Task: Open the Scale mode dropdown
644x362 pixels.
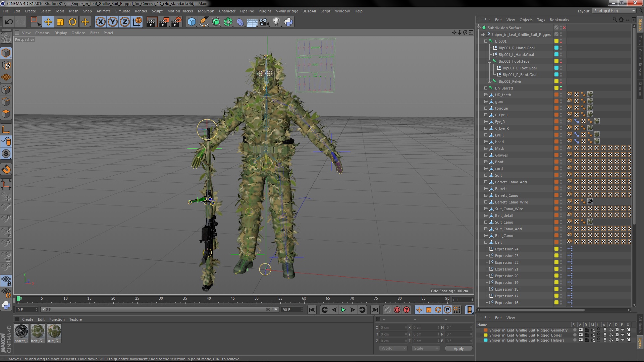Action: tap(425, 348)
